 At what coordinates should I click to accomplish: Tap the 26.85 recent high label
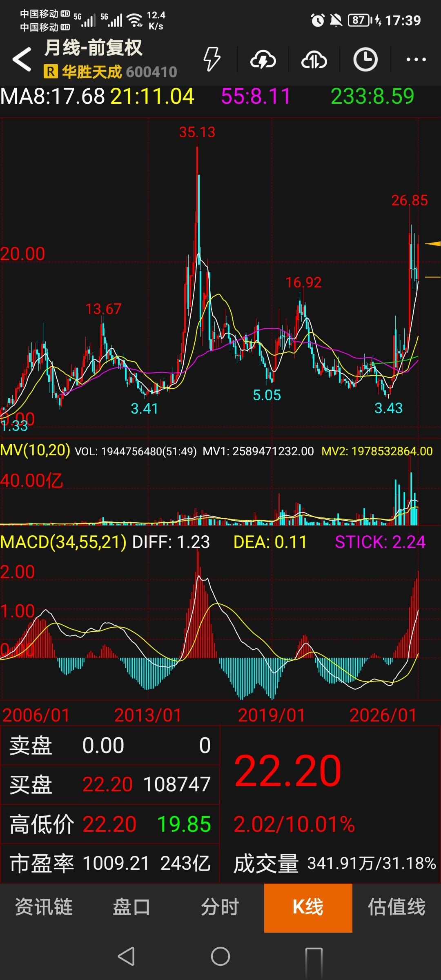410,200
